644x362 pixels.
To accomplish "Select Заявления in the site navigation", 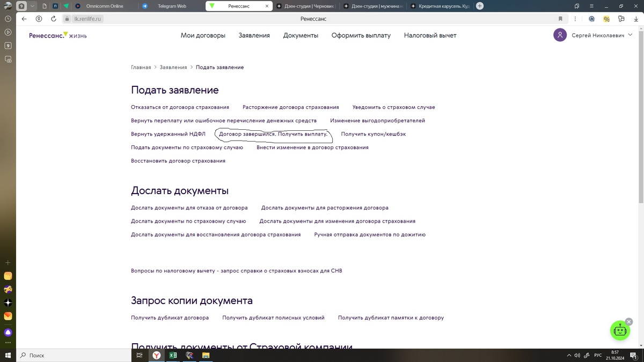I will 254,35.
